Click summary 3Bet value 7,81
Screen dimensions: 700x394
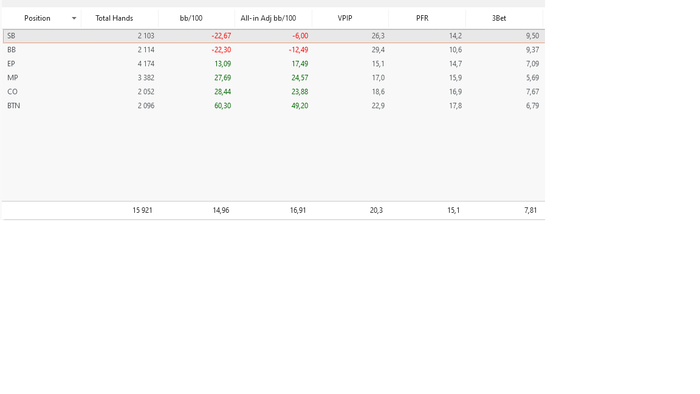coord(530,210)
